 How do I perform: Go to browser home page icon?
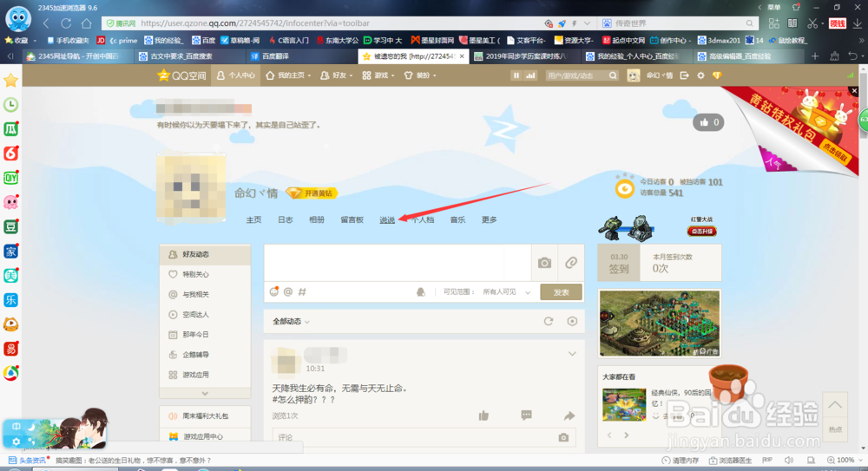pos(86,23)
